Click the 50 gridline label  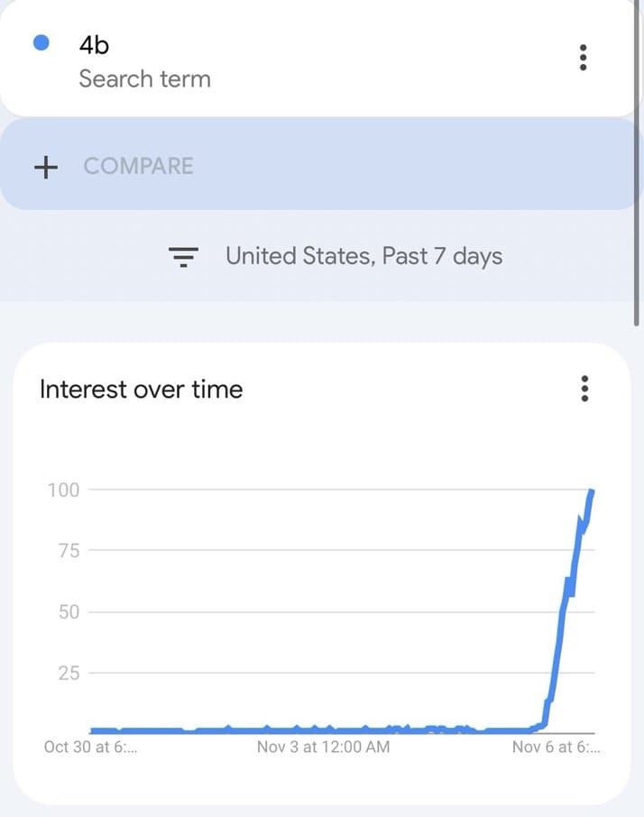(69, 611)
